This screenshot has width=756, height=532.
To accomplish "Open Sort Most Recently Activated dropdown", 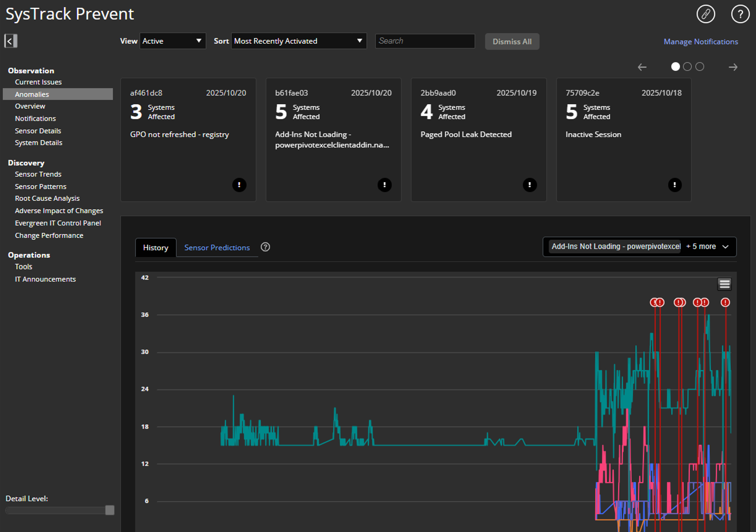I will pos(299,41).
